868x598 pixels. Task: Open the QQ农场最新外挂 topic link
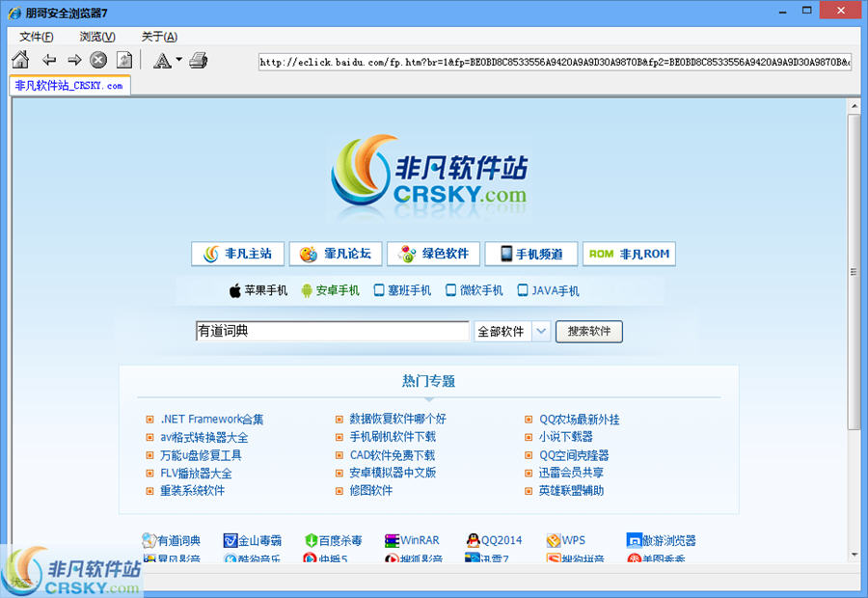point(580,420)
